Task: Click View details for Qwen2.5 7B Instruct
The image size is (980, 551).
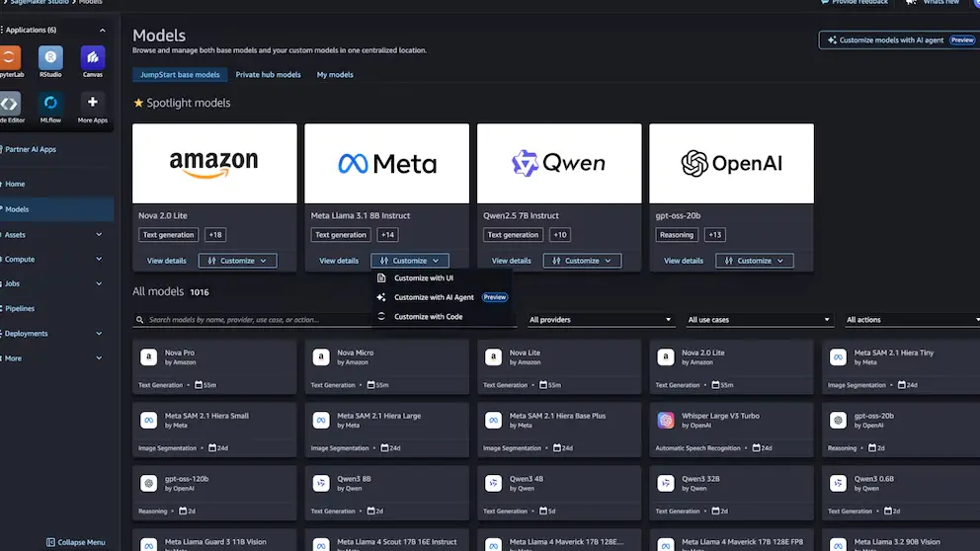Action: click(x=511, y=261)
